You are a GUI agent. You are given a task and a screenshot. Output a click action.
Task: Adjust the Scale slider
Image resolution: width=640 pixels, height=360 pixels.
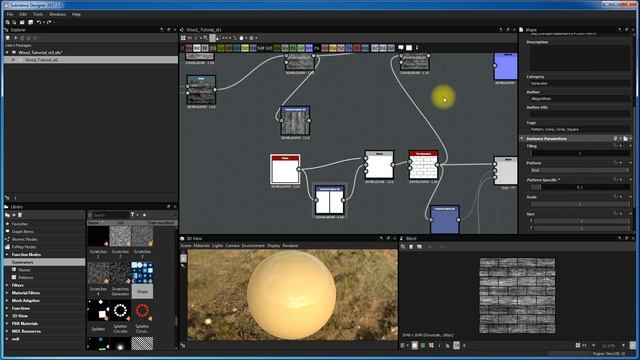[580, 204]
